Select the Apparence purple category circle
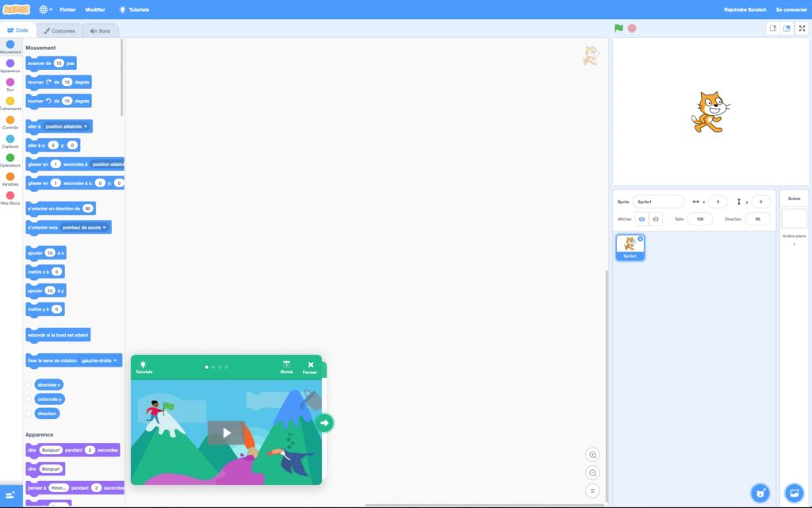Viewport: 812px width, 508px height. coord(10,63)
